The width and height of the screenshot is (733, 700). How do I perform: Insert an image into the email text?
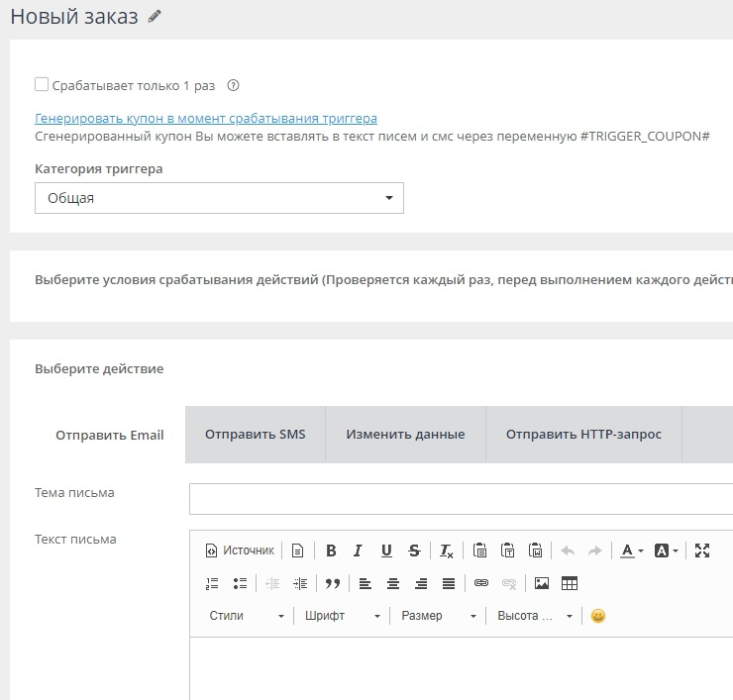[541, 584]
